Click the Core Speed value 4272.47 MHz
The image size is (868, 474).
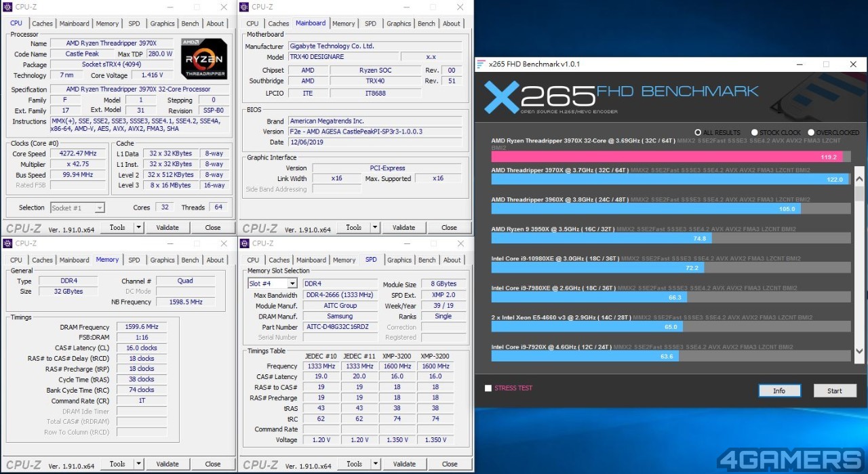(78, 153)
